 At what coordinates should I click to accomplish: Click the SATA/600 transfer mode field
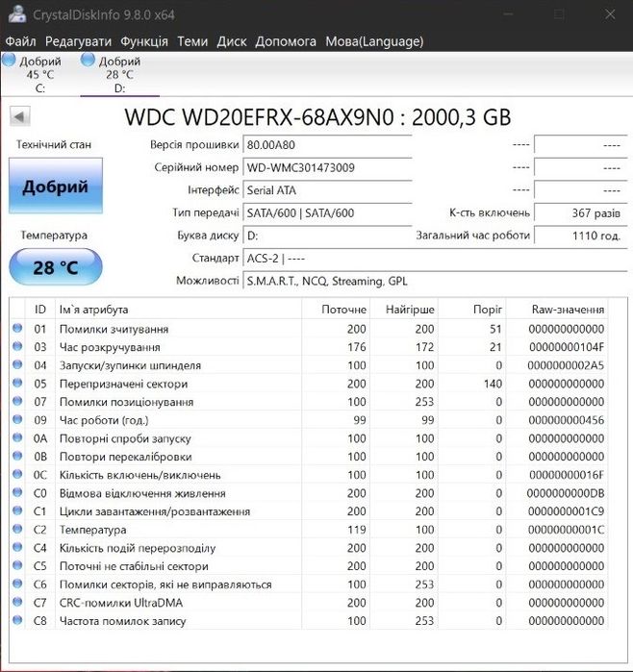point(327,213)
